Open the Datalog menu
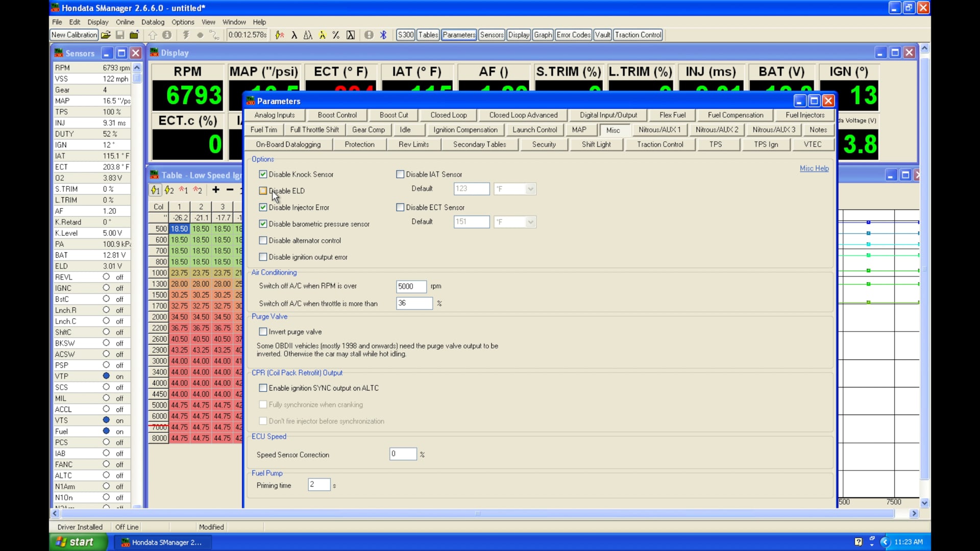 pos(153,22)
